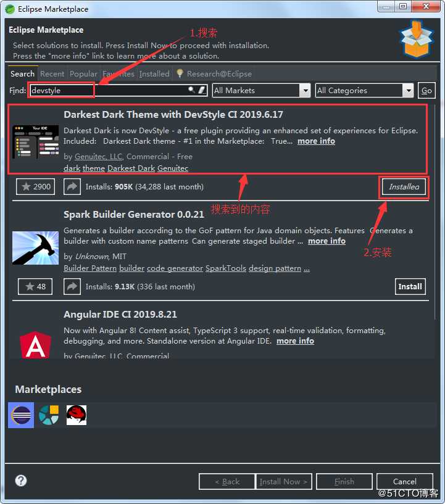The height and width of the screenshot is (504, 445).
Task: Open help with the question mark icon
Action: click(x=21, y=481)
